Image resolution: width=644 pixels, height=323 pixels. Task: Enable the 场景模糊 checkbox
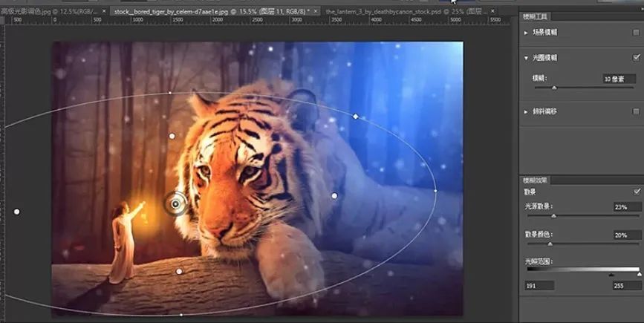point(636,33)
